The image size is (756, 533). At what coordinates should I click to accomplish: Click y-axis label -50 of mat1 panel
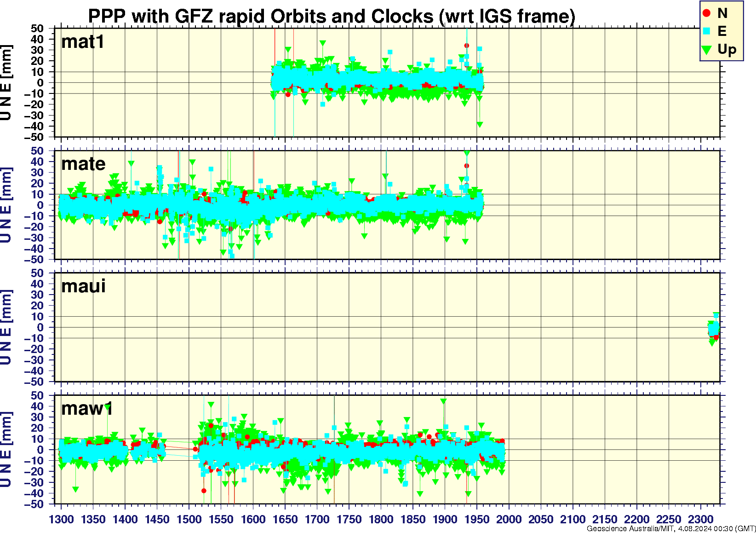click(x=34, y=137)
